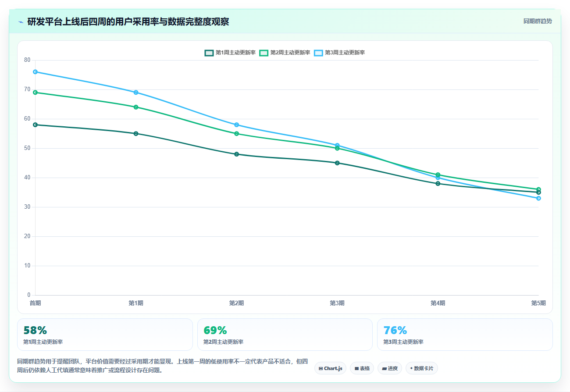The height and width of the screenshot is (392, 570).
Task: Select the 76% stat card
Action: coord(465,335)
